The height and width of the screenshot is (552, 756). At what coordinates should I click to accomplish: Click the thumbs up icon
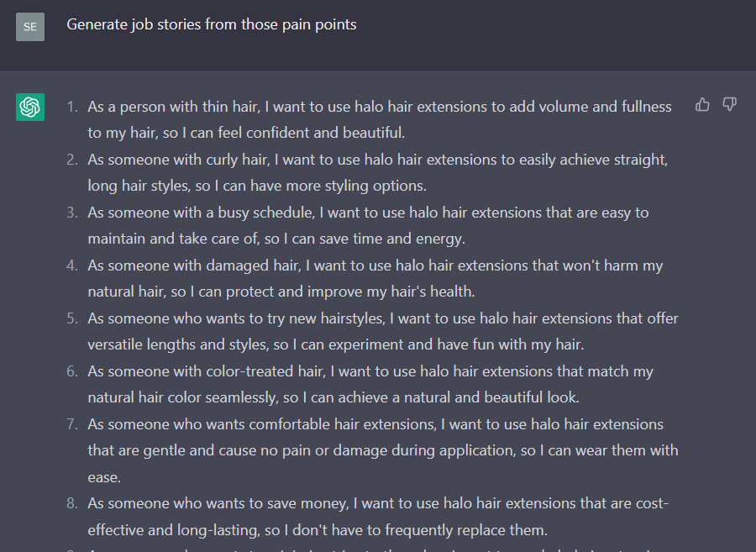coord(702,104)
